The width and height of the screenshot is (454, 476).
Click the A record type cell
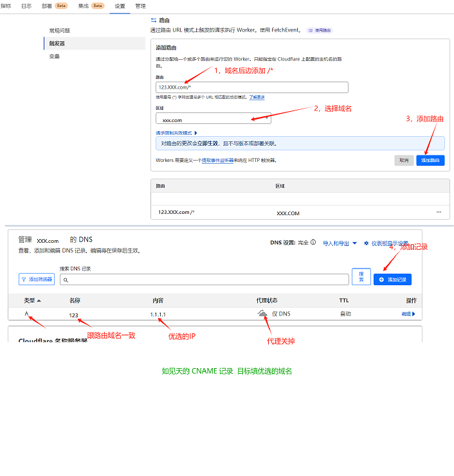click(26, 313)
